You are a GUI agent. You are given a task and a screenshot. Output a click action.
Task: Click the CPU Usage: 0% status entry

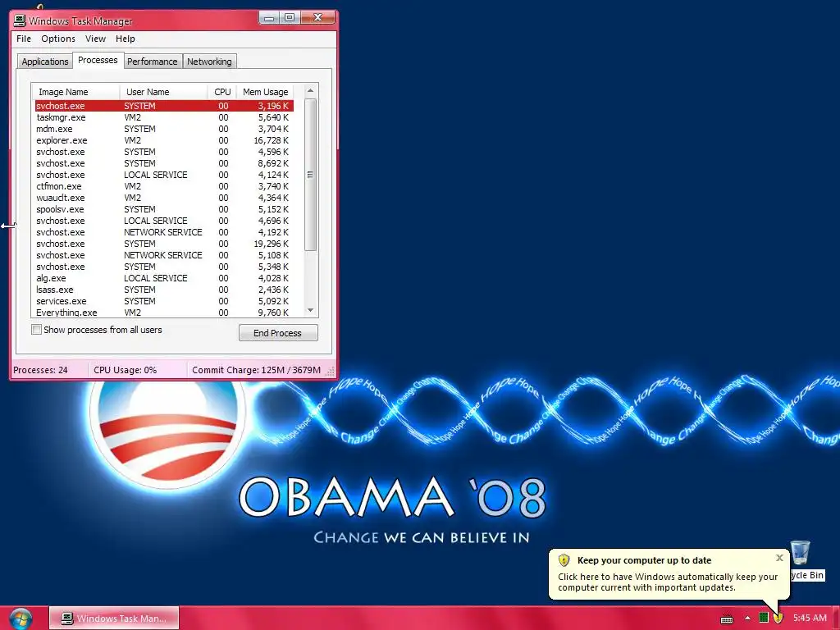126,370
